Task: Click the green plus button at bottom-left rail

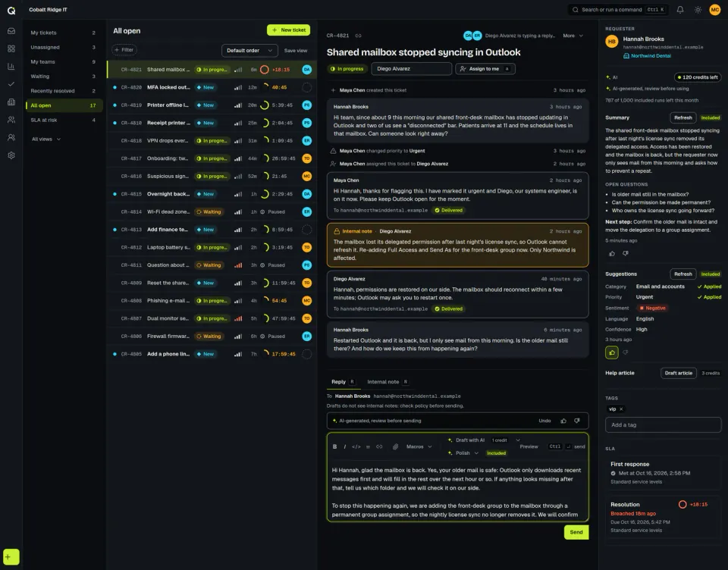Action: 11,556
